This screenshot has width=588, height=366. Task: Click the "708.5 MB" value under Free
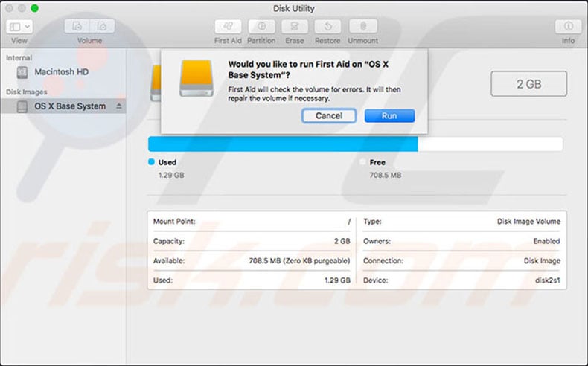click(x=386, y=175)
